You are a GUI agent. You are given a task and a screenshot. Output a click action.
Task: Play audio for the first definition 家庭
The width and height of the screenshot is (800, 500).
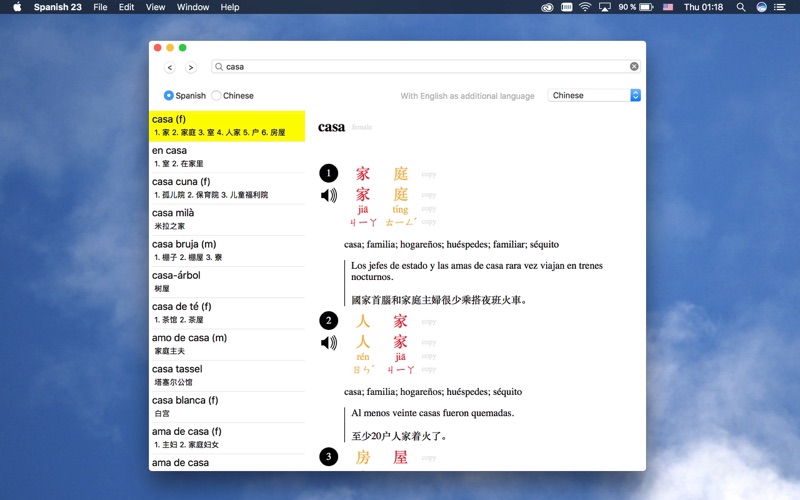[x=328, y=195]
